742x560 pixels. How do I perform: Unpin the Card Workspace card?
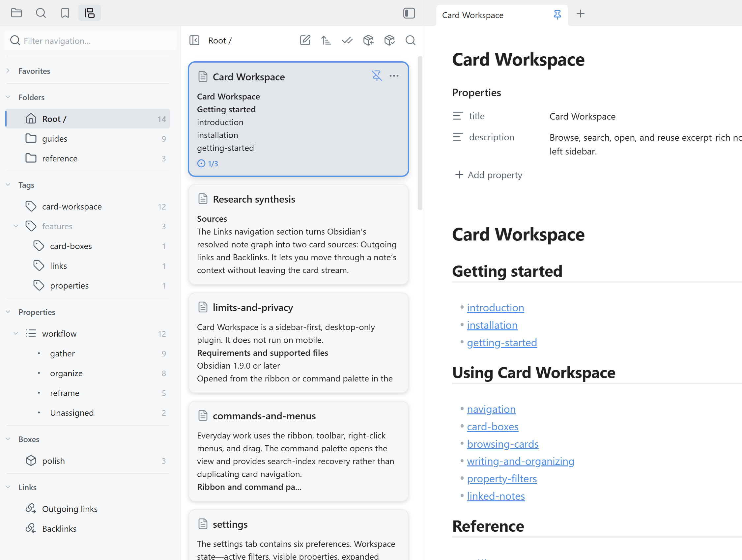click(x=377, y=76)
